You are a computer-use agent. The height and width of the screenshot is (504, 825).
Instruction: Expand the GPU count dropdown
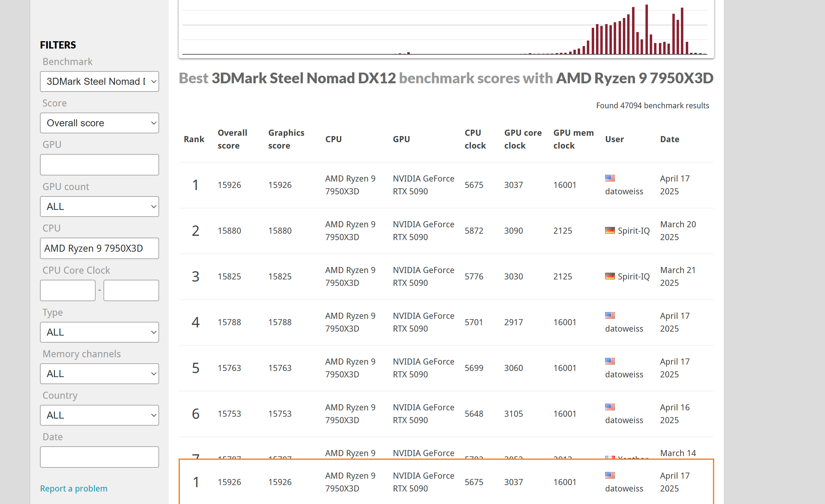click(x=100, y=207)
